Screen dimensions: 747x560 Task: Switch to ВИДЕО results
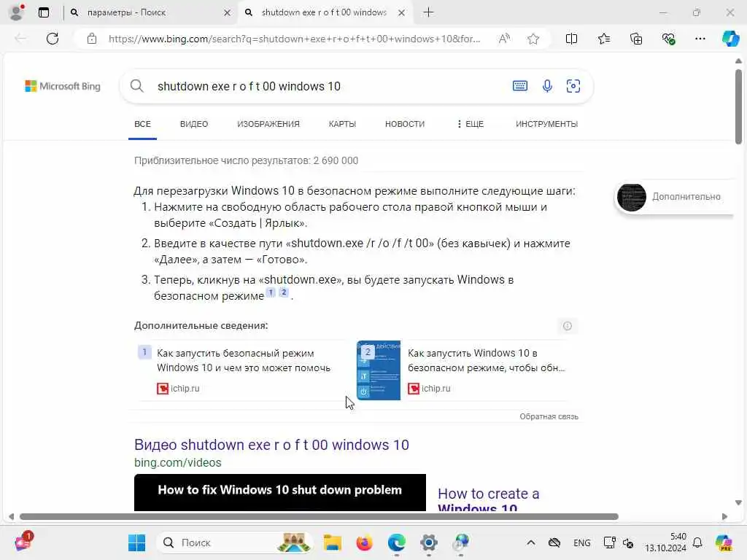tap(194, 124)
